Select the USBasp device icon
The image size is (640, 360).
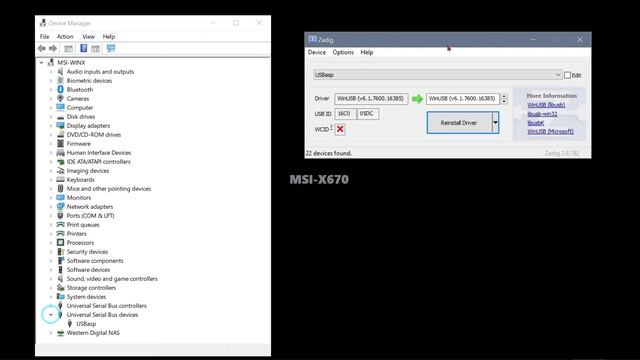(x=70, y=324)
